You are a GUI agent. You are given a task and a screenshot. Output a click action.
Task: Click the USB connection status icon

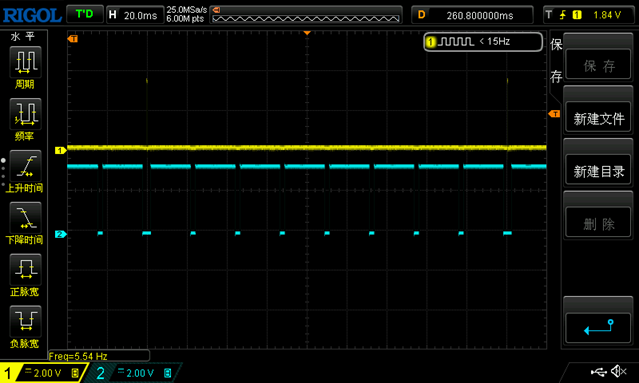[598, 372]
